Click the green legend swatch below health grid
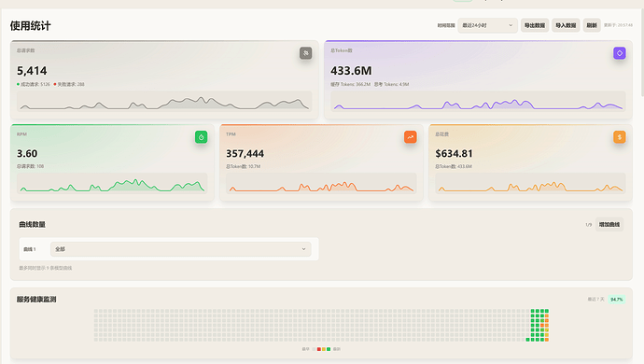The height and width of the screenshot is (364, 644). point(329,349)
